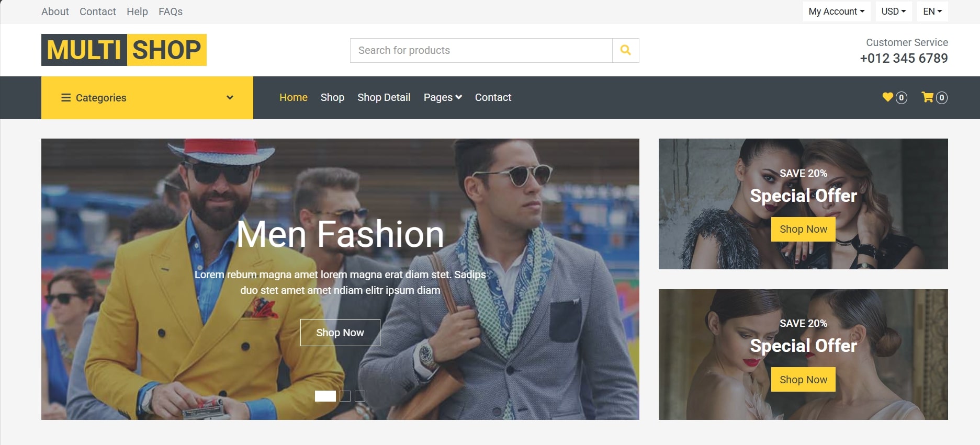Click the Categories hamburger menu icon
980x445 pixels.
click(66, 98)
